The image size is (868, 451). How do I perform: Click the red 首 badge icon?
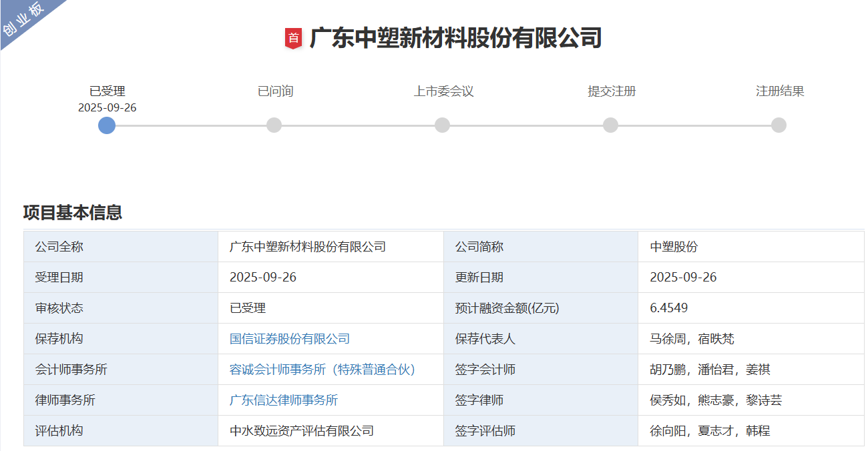point(294,38)
